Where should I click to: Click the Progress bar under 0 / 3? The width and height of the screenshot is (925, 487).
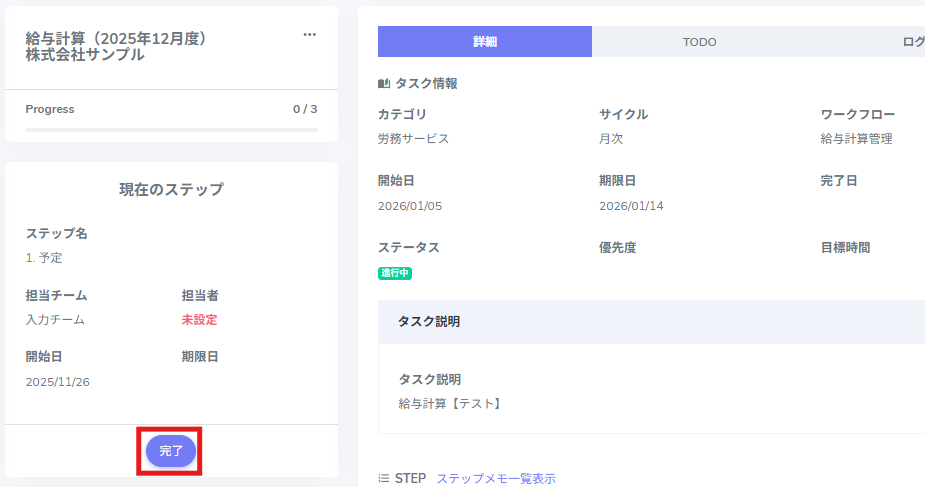tap(171, 130)
